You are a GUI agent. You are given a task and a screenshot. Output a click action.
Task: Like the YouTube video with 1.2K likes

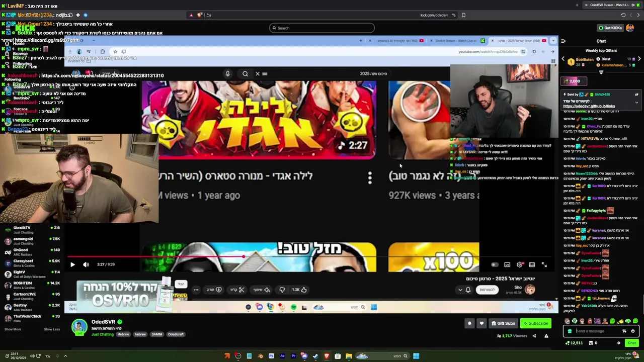click(x=299, y=290)
